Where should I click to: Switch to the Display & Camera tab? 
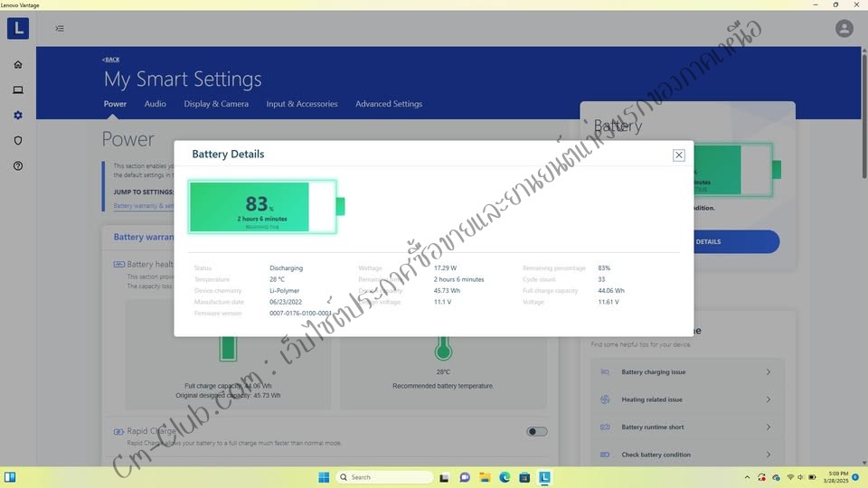(x=216, y=104)
